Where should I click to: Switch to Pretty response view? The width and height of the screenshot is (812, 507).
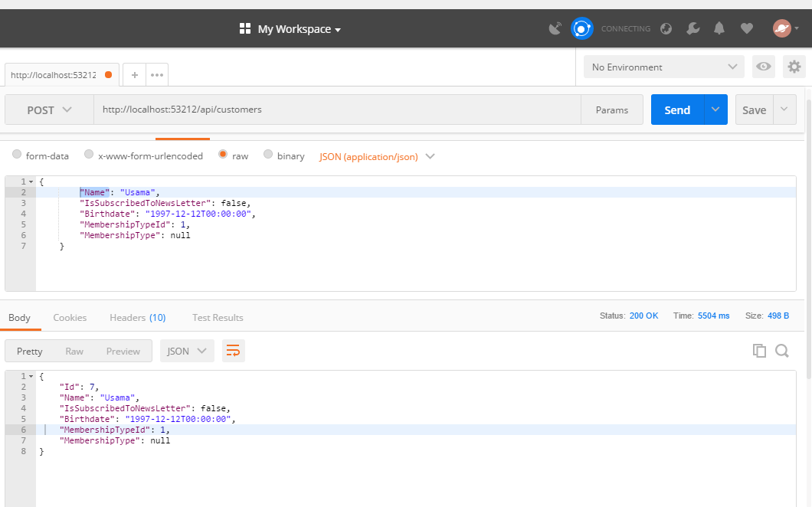pos(30,351)
